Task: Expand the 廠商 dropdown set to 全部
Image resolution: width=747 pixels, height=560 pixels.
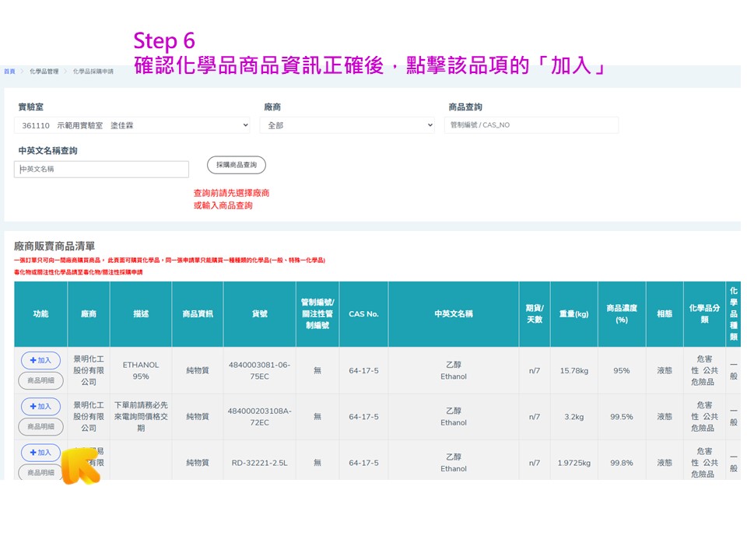Action: [347, 125]
